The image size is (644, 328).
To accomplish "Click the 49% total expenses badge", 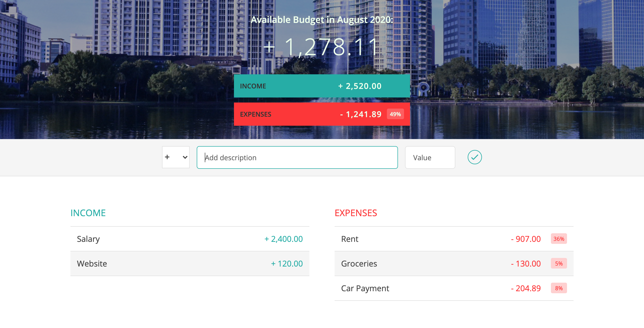I will [x=395, y=114].
